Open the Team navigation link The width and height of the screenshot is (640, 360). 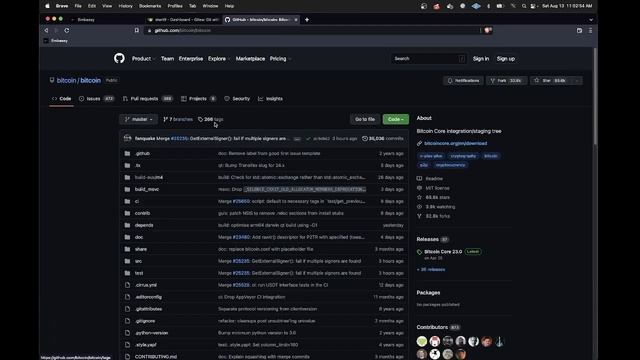(x=167, y=59)
